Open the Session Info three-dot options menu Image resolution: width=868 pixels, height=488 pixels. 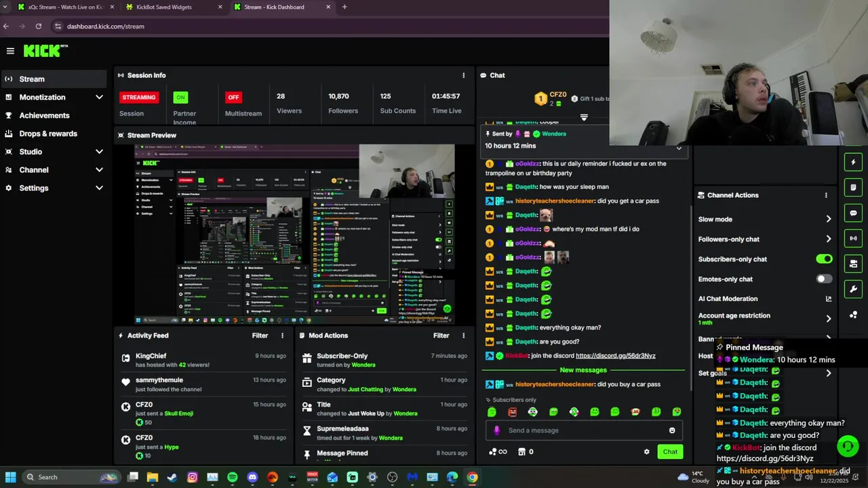coord(464,75)
